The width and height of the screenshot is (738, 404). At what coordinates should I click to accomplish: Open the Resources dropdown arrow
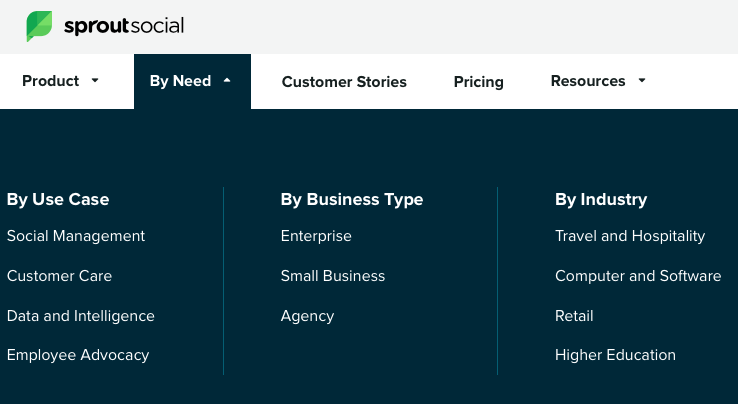click(x=642, y=81)
